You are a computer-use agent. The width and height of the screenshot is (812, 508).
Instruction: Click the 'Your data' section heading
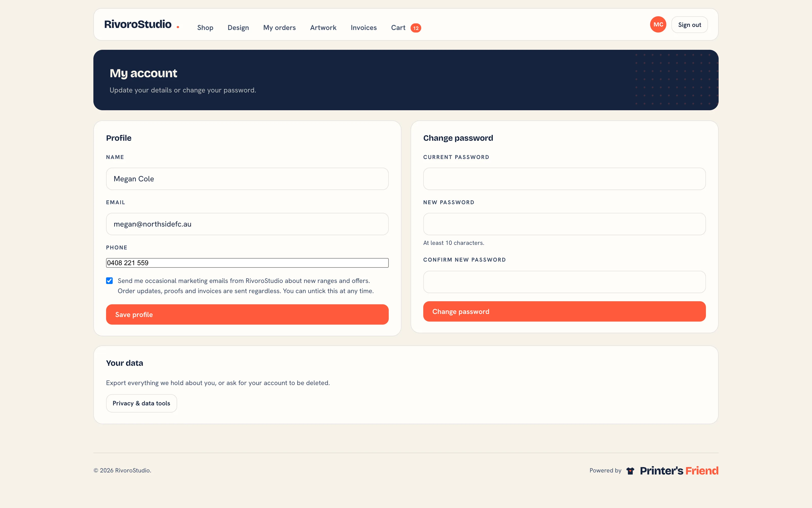(125, 363)
